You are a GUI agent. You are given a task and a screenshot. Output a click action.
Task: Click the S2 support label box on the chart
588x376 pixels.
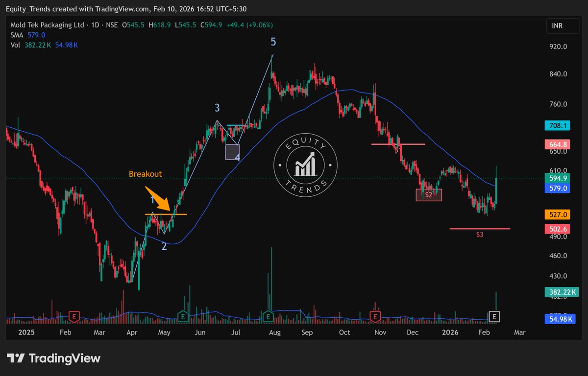[x=429, y=195]
